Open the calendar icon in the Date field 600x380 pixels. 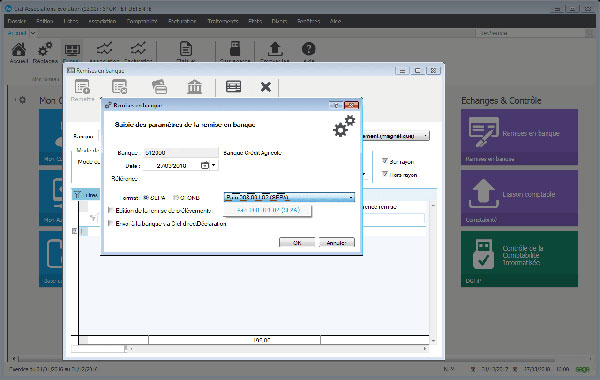coord(205,165)
